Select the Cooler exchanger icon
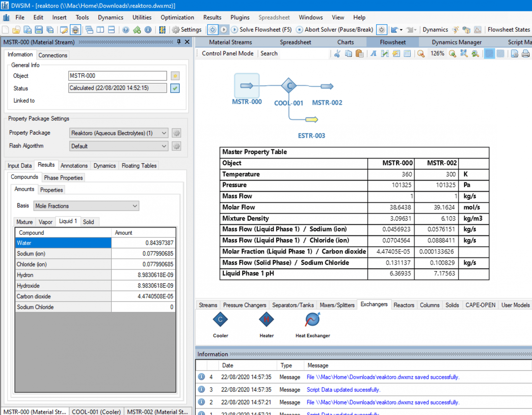 pyautogui.click(x=220, y=319)
